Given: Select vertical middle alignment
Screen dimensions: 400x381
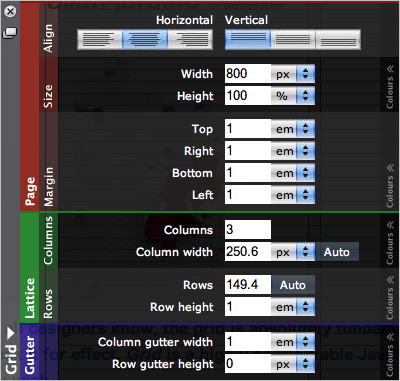Looking at the screenshot, I should tap(293, 40).
